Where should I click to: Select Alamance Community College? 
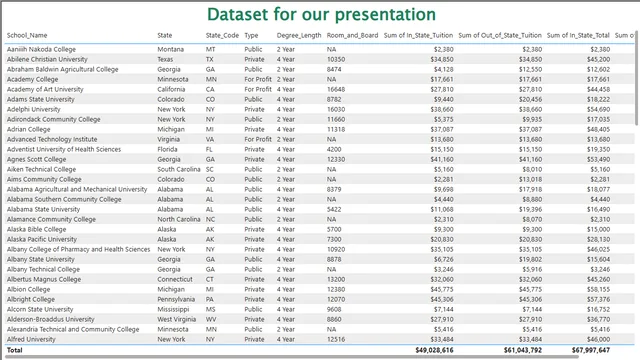51,219
